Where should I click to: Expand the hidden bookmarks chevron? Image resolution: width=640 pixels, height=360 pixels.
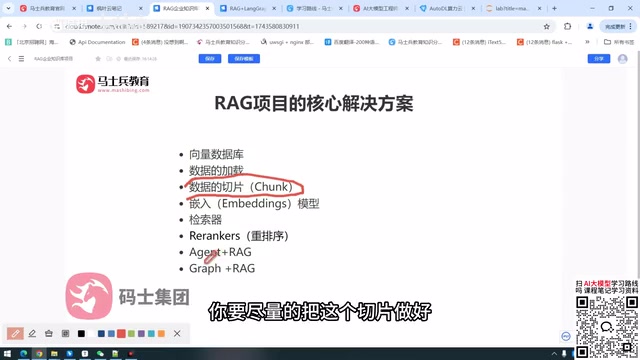[x=587, y=42]
